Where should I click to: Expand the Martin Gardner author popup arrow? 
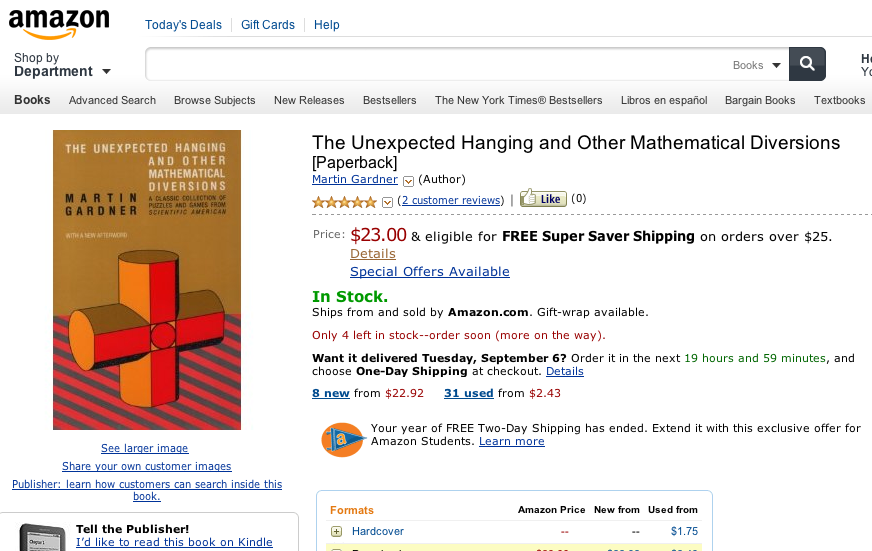(408, 181)
